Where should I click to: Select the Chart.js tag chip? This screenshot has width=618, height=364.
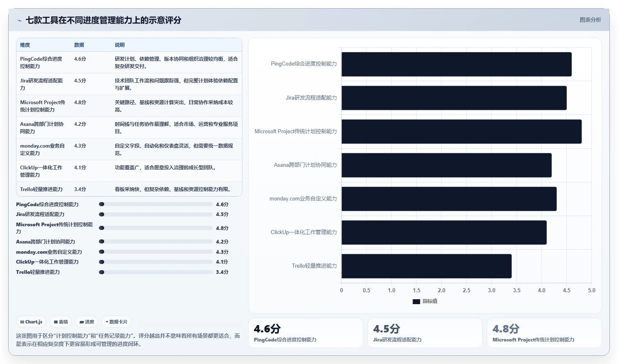pos(31,322)
